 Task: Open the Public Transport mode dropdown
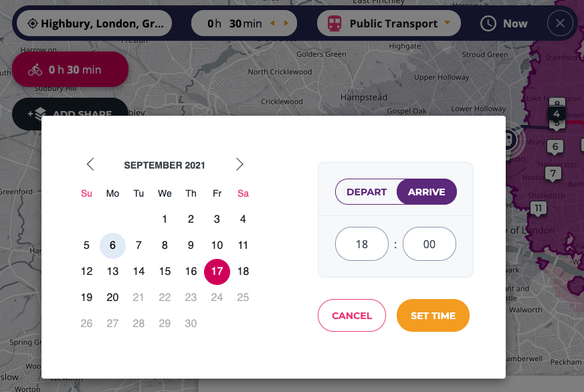click(x=446, y=24)
